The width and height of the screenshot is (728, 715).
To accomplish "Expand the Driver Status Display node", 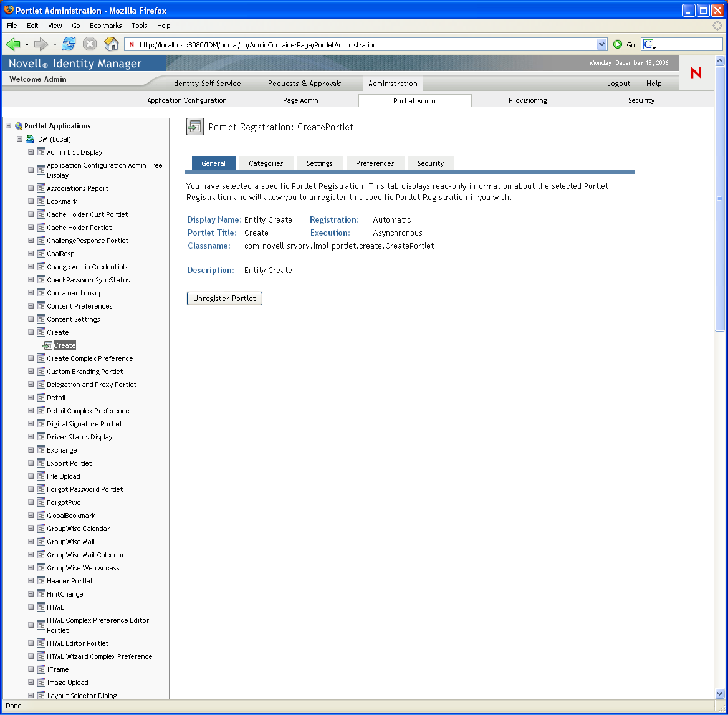I will point(31,437).
